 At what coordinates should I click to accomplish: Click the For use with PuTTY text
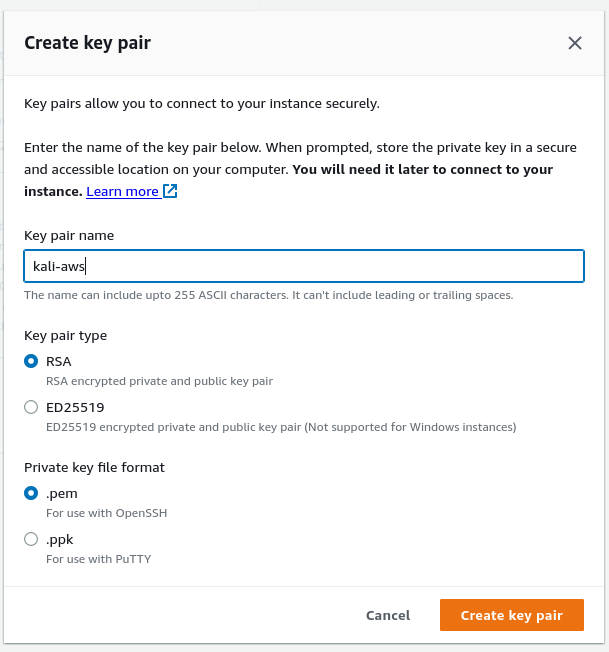(x=99, y=559)
